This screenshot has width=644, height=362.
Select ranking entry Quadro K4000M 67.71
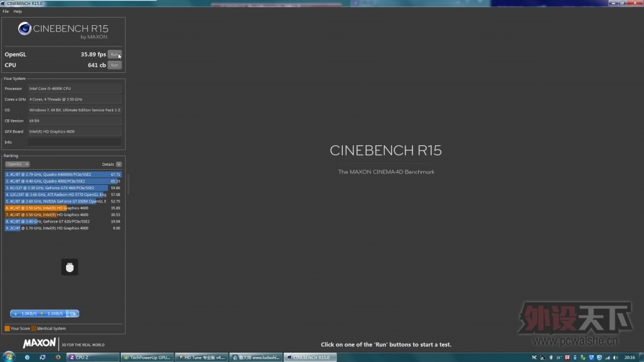point(63,175)
